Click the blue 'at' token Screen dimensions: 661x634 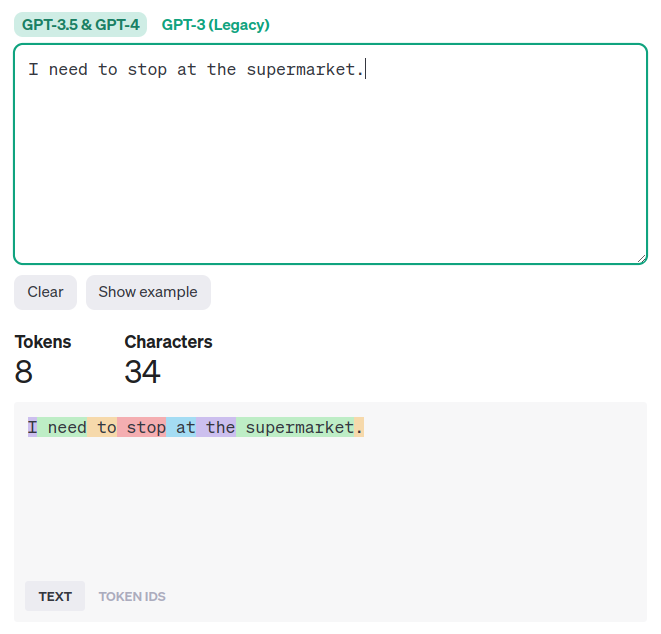click(x=181, y=427)
